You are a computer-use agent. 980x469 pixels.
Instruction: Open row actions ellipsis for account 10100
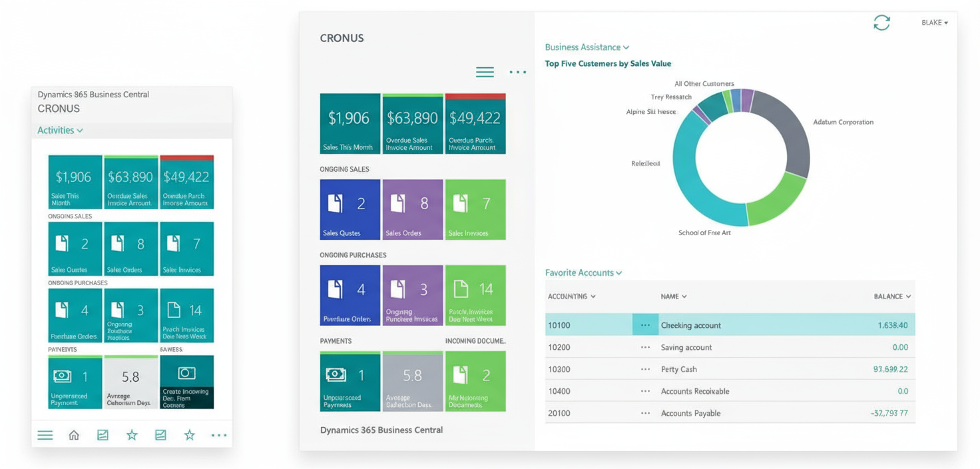click(644, 325)
